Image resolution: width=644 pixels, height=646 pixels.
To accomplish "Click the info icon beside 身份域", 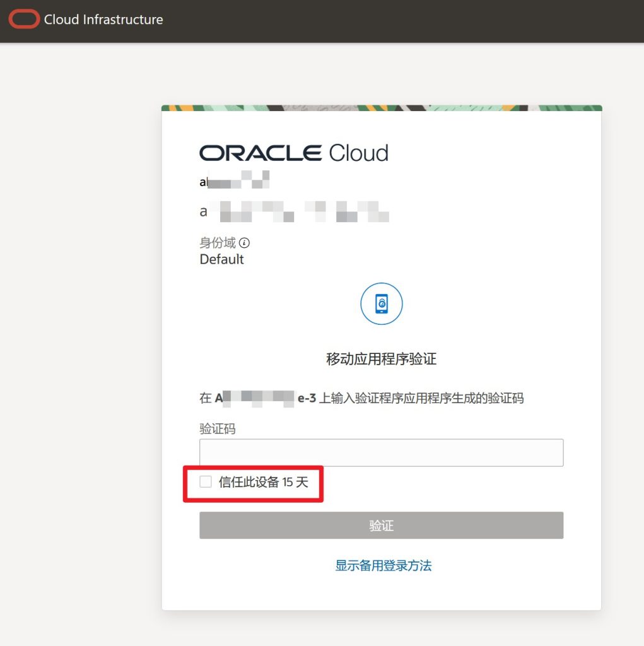I will (x=244, y=243).
